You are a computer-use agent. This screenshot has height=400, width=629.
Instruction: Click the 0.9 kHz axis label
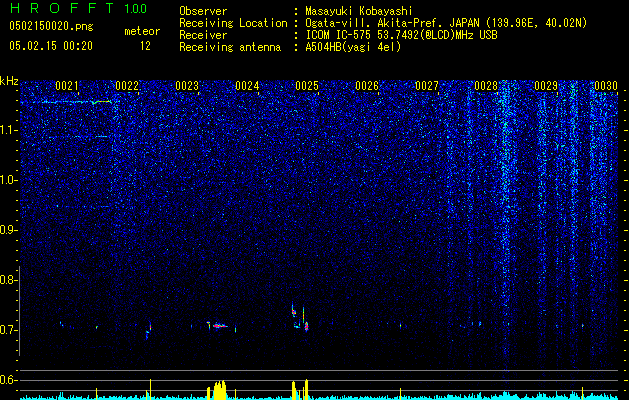pos(8,230)
